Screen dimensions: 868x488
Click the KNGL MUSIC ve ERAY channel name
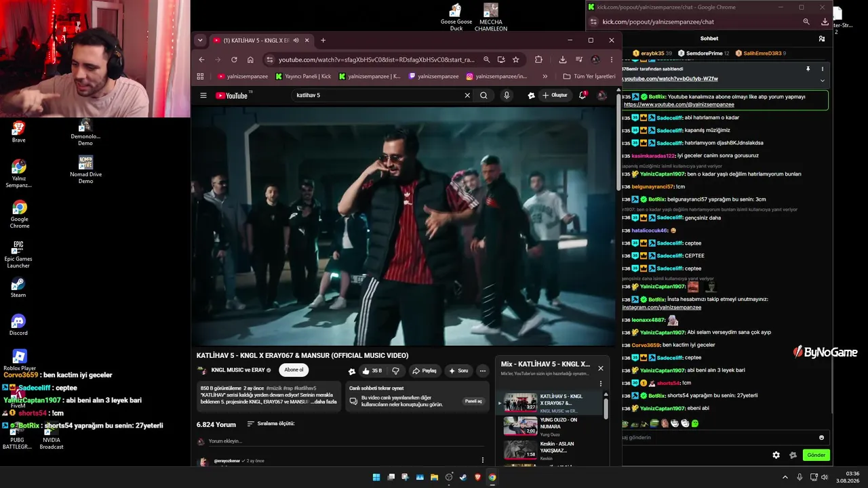click(237, 370)
